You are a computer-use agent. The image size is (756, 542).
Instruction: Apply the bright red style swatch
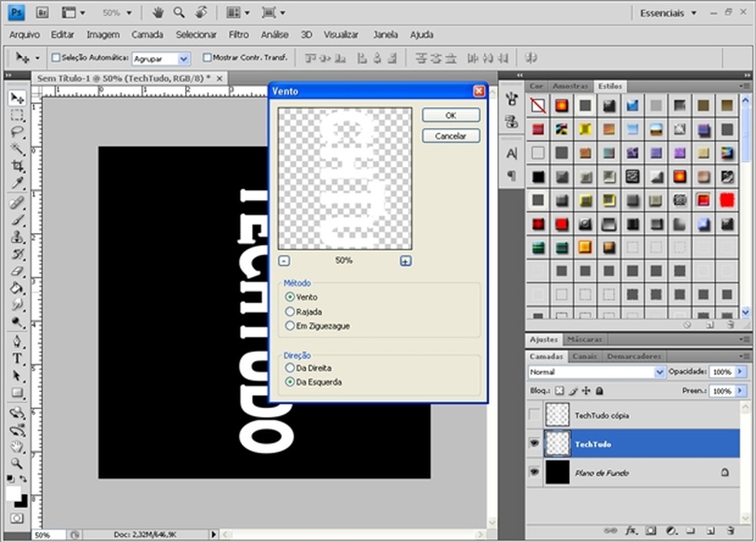726,200
